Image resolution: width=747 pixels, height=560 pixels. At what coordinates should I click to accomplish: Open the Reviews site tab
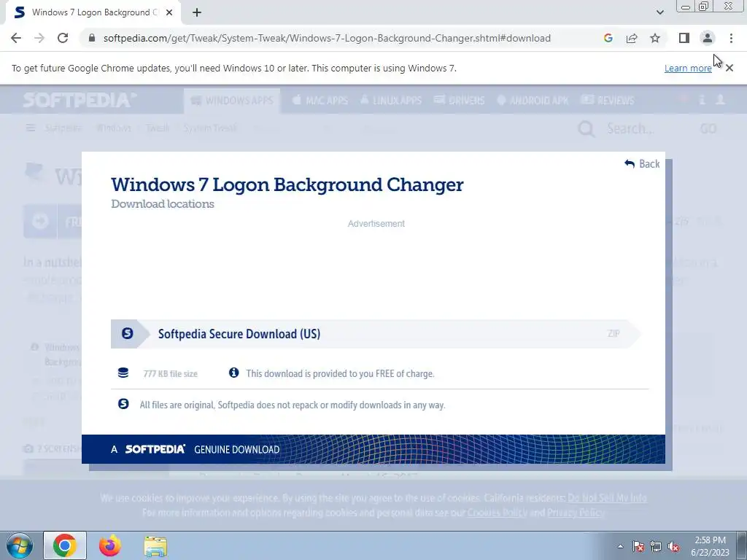[x=608, y=101]
